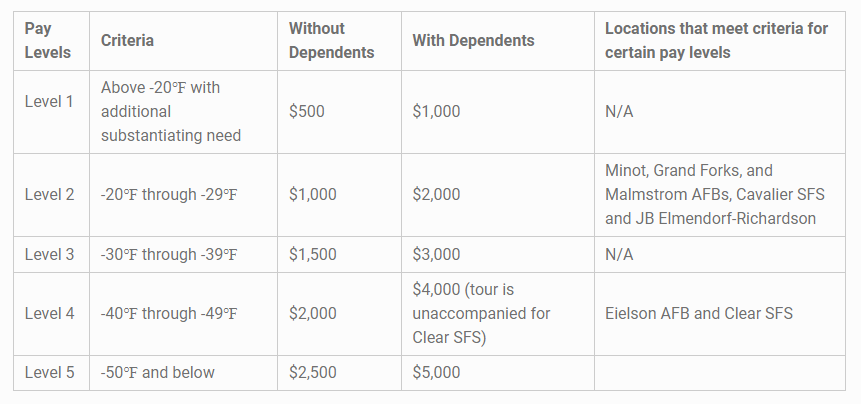Select the "Level 5" row label
The height and width of the screenshot is (404, 861).
49,373
